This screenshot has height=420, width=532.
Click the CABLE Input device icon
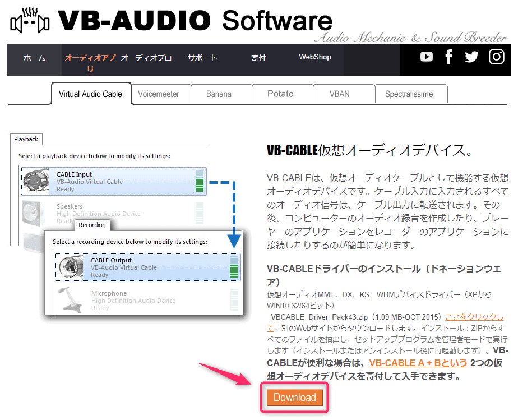(x=38, y=181)
